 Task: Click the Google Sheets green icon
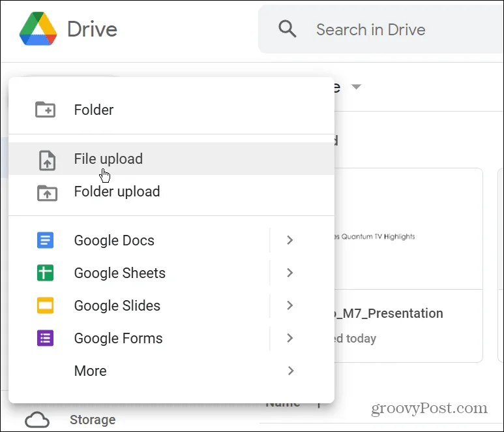(46, 273)
